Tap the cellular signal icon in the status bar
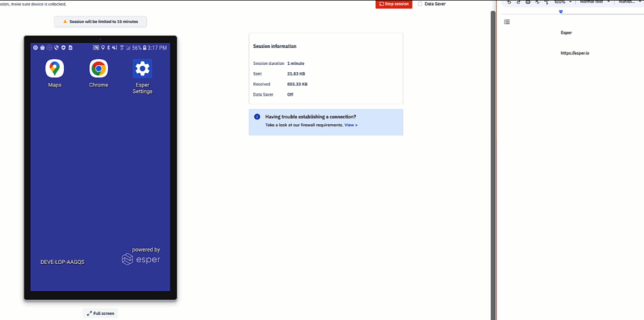Image resolution: width=644 pixels, height=320 pixels. [x=128, y=48]
